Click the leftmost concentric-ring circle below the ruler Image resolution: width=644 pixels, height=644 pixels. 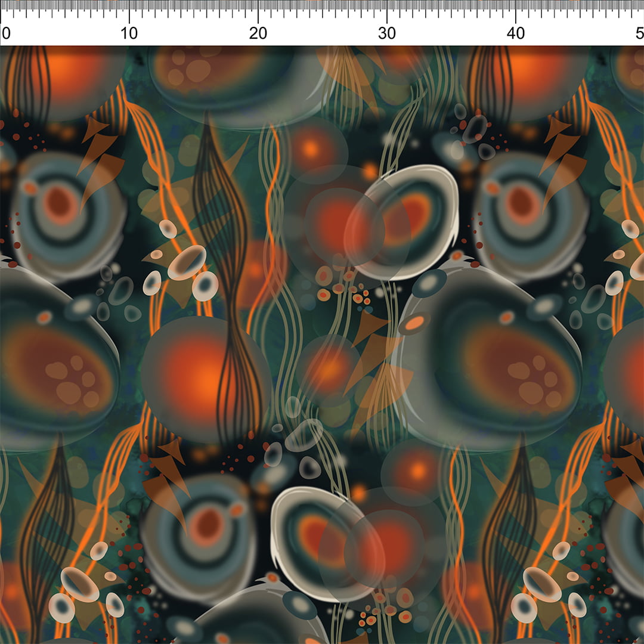(x=66, y=215)
